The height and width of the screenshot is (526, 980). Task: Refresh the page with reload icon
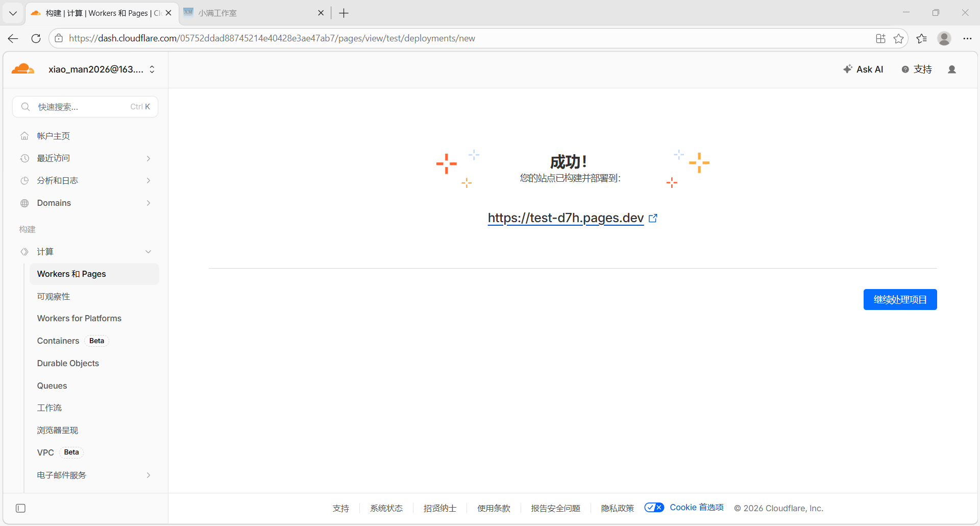tap(36, 38)
